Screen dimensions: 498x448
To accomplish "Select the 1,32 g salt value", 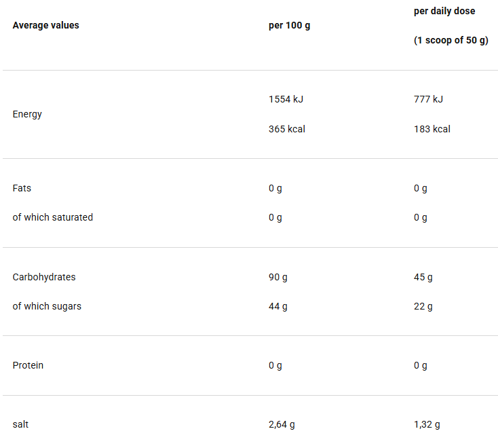I will [x=427, y=425].
